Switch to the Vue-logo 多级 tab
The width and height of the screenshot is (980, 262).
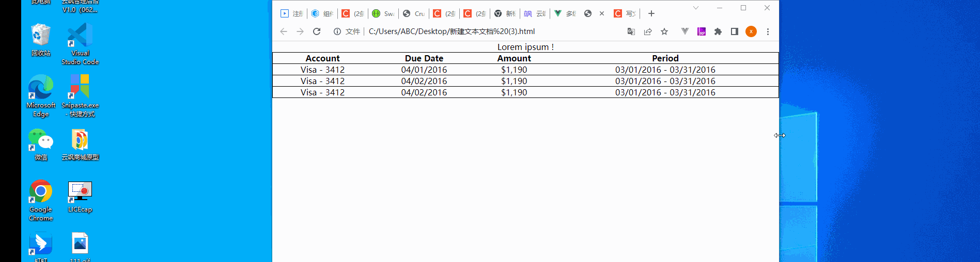[565, 13]
